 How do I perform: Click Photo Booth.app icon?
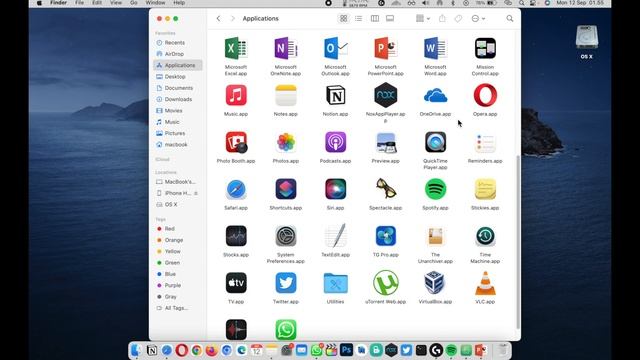(236, 142)
